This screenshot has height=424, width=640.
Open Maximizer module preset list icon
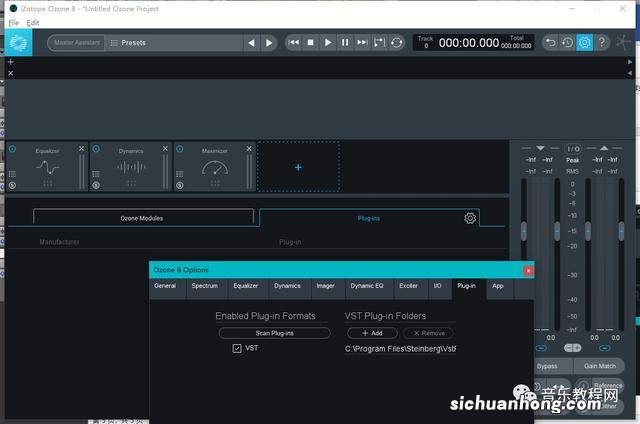[x=180, y=174]
